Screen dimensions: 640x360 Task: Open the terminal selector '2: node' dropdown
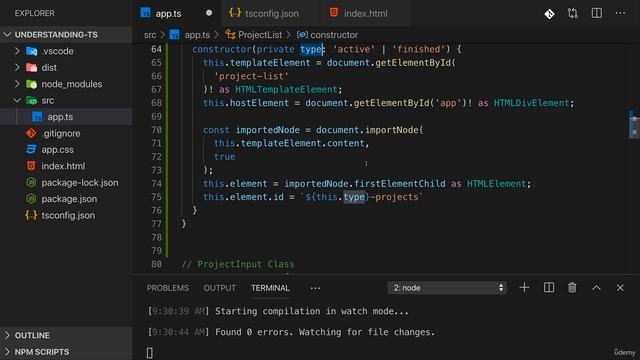pos(447,288)
